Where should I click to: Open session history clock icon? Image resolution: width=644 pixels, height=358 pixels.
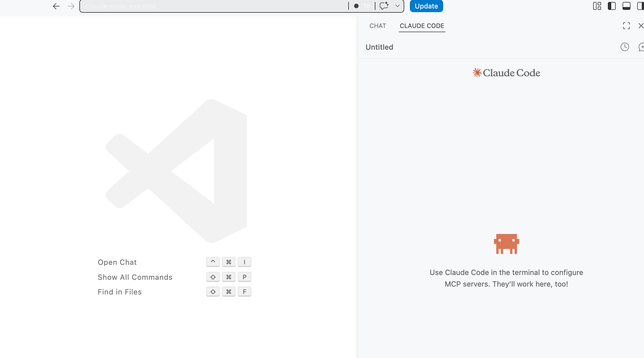pos(625,47)
